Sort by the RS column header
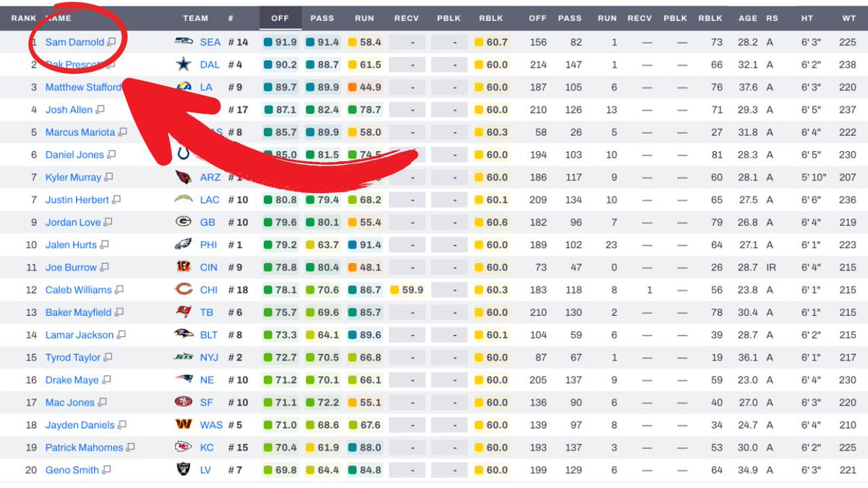868x488 pixels. coord(771,18)
